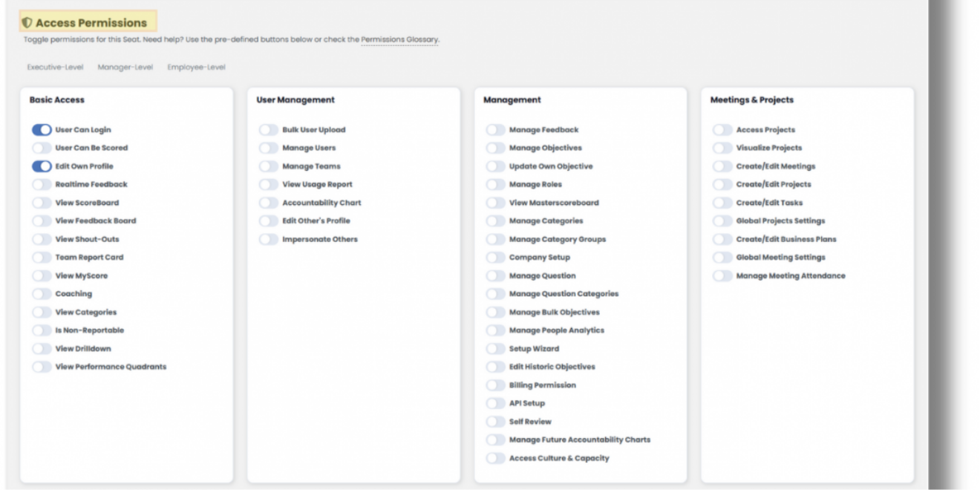This screenshot has height=490, width=980.
Task: Toggle API Setup permission on
Action: (496, 403)
